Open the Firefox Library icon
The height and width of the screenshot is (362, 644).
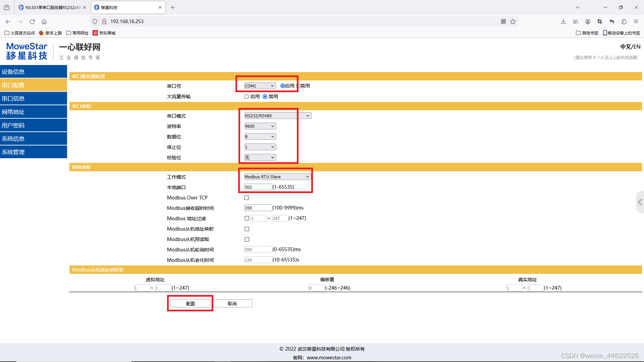click(x=576, y=21)
